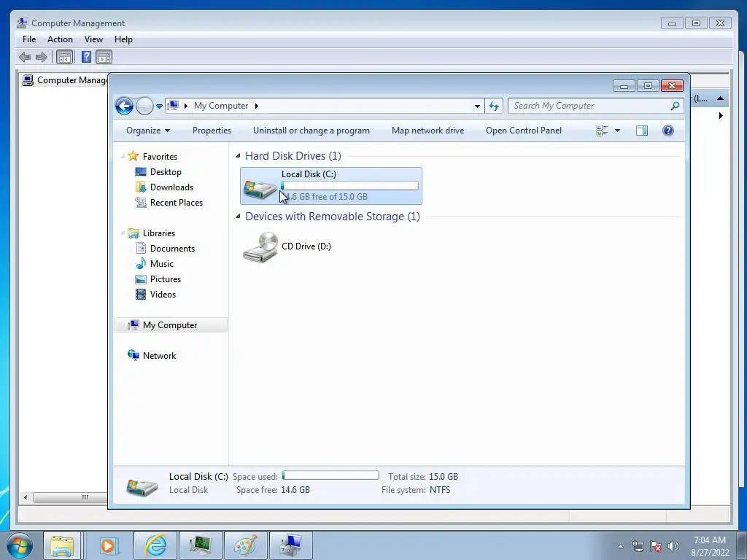The image size is (747, 560).
Task: Expand the More Actions arrow in Computer Management
Action: (x=721, y=115)
